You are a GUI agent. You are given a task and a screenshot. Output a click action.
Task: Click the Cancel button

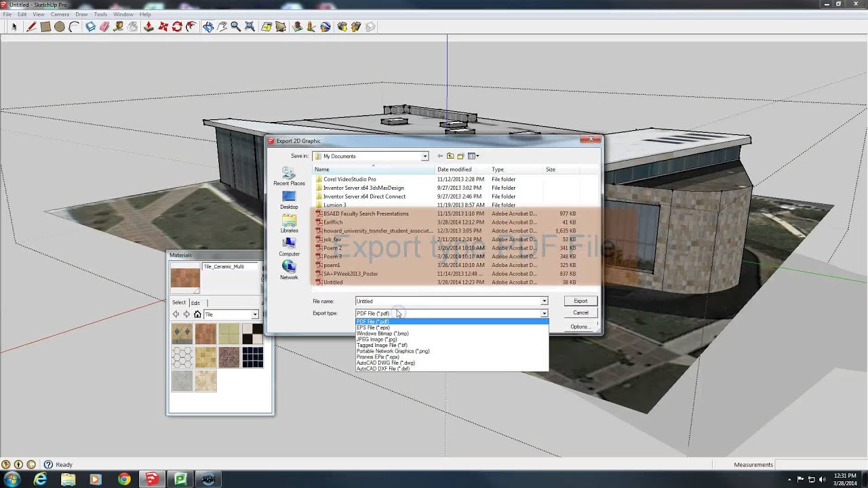[x=580, y=313]
